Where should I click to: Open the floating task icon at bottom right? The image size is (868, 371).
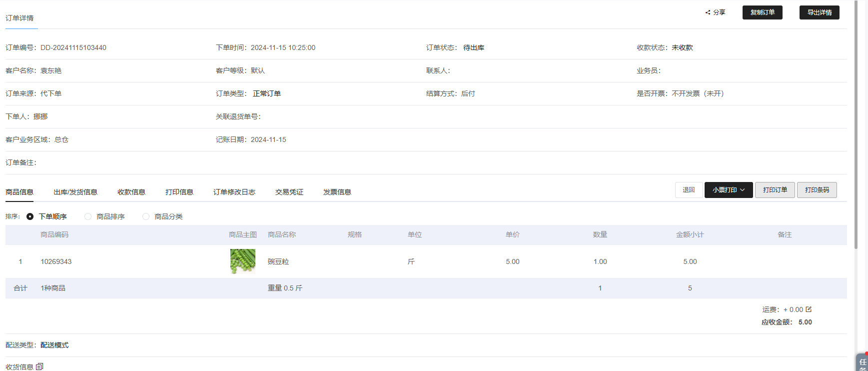point(862,362)
